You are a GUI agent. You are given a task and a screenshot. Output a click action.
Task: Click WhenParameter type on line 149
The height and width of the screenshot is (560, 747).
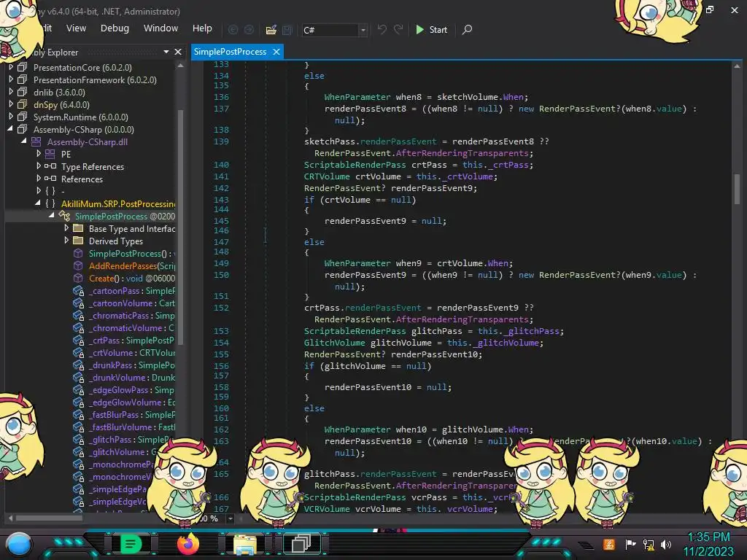click(357, 262)
